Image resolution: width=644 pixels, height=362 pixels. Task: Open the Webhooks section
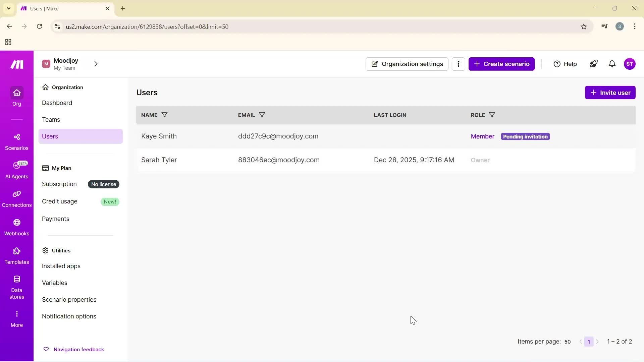click(x=16, y=227)
